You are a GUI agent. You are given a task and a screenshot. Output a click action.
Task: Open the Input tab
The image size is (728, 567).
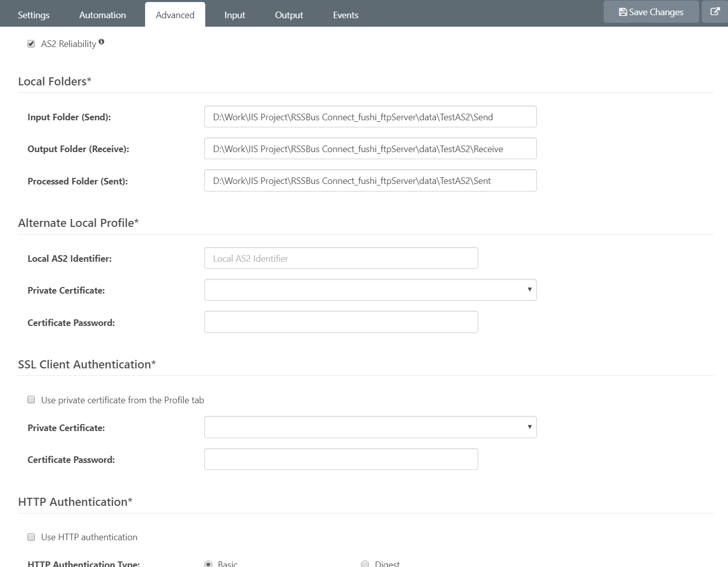[x=235, y=15]
